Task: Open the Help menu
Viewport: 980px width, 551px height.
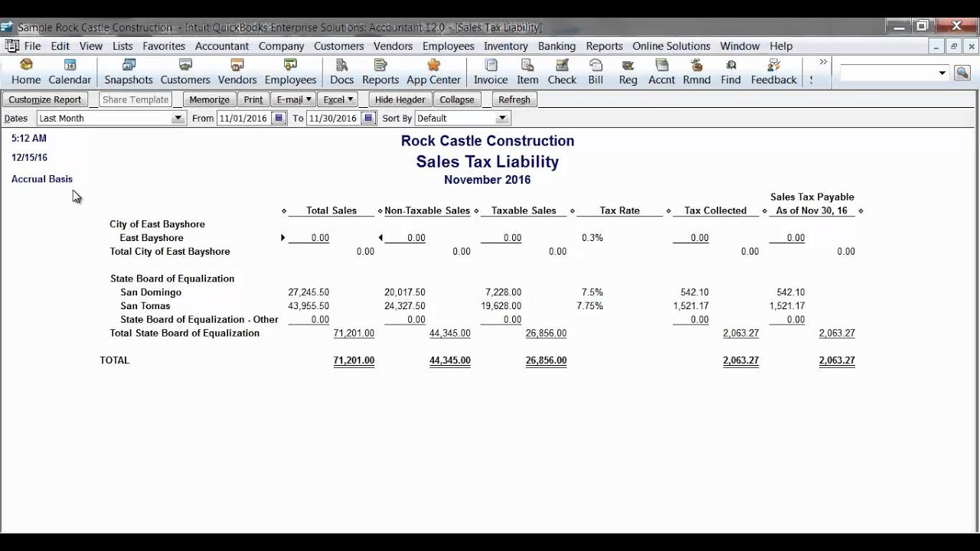Action: [x=781, y=46]
